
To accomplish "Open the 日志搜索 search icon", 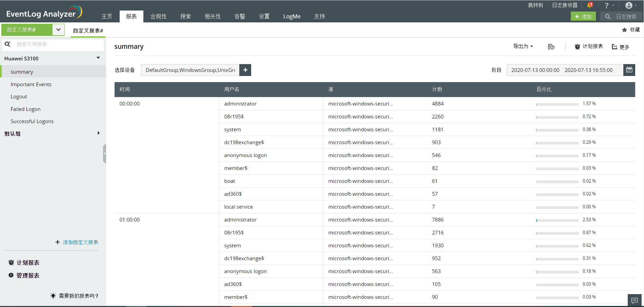I will click(608, 16).
